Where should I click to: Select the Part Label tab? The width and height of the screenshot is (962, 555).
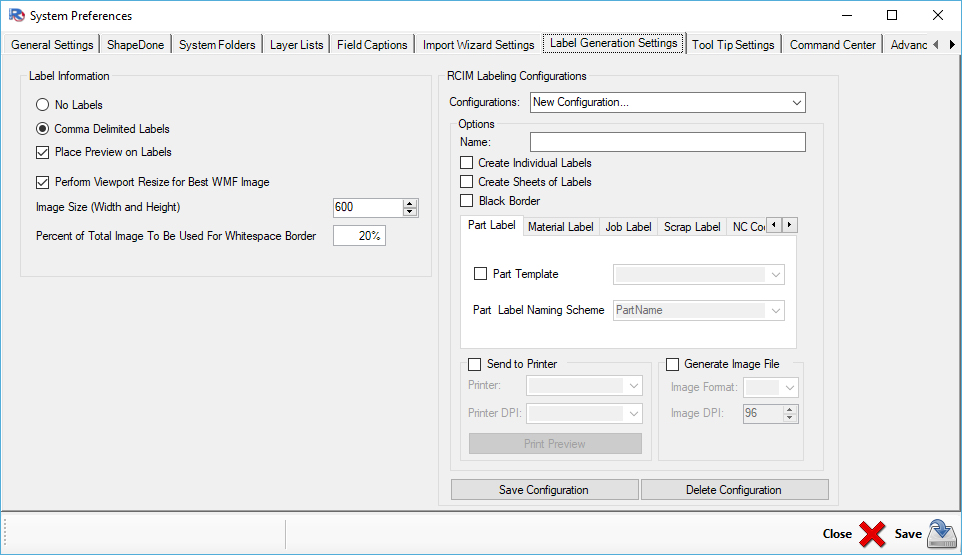click(x=491, y=225)
